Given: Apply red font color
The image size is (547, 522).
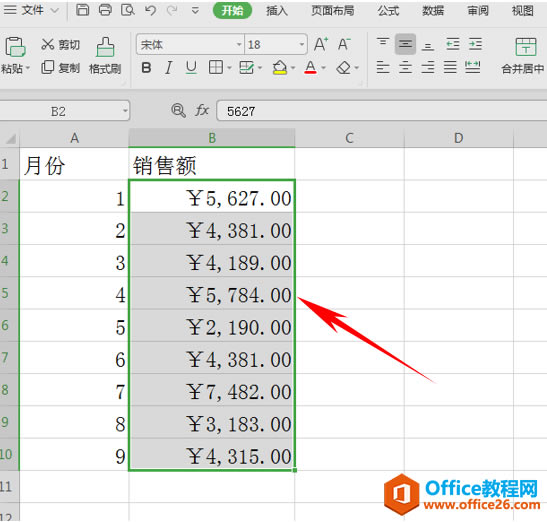Looking at the screenshot, I should click(310, 68).
